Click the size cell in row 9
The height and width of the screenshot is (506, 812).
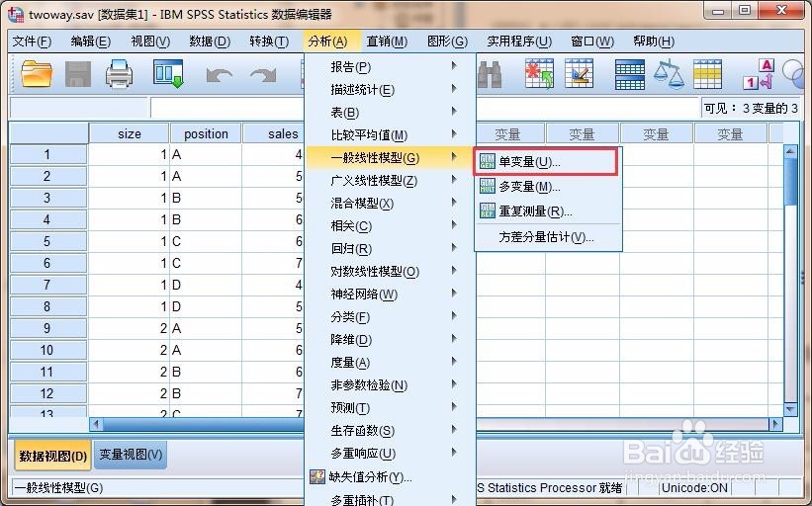click(x=129, y=328)
